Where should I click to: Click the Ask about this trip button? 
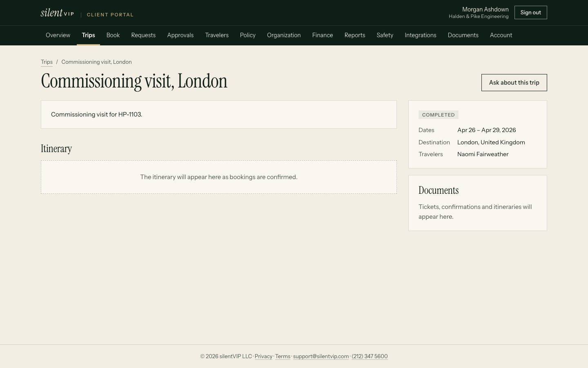514,83
